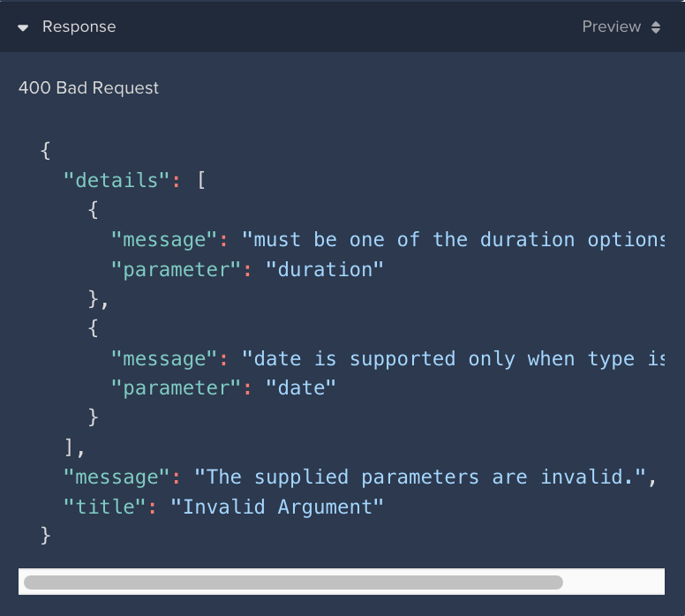Click the empty scrollbar track right of thumb
Image resolution: width=685 pixels, height=616 pixels.
(x=613, y=582)
